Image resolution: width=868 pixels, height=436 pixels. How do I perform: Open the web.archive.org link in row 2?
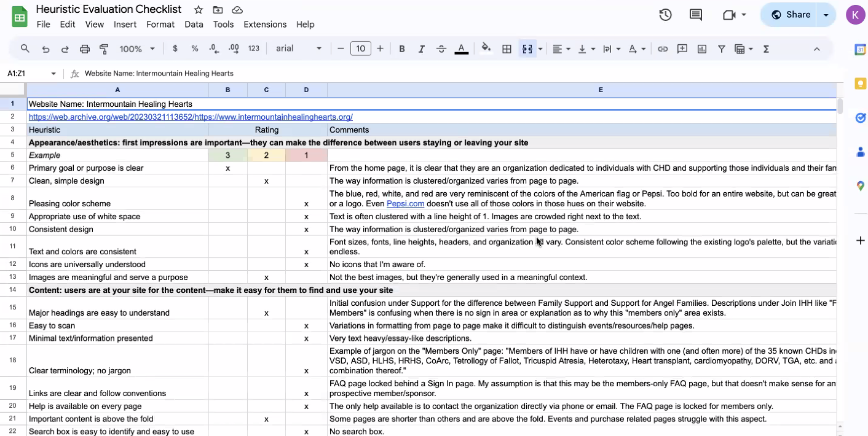click(191, 117)
